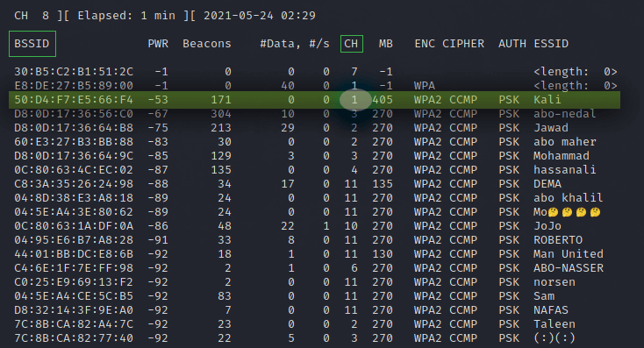The width and height of the screenshot is (644, 348).
Task: Click the AUTH column header
Action: pos(512,44)
